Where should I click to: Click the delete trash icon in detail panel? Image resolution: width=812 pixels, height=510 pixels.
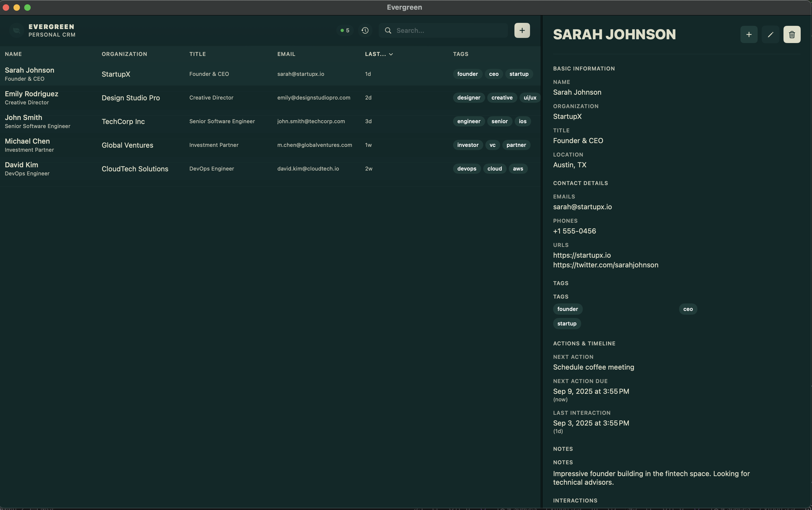792,34
